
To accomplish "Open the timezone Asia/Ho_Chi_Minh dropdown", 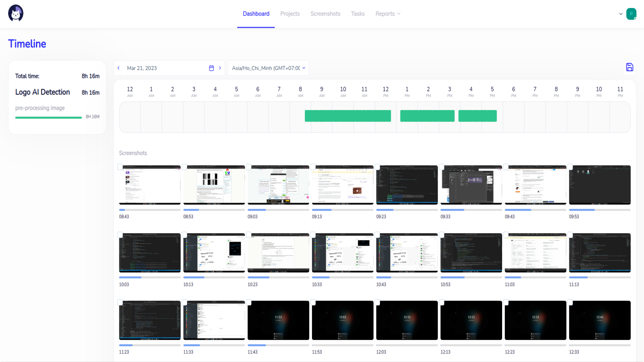I will point(268,68).
